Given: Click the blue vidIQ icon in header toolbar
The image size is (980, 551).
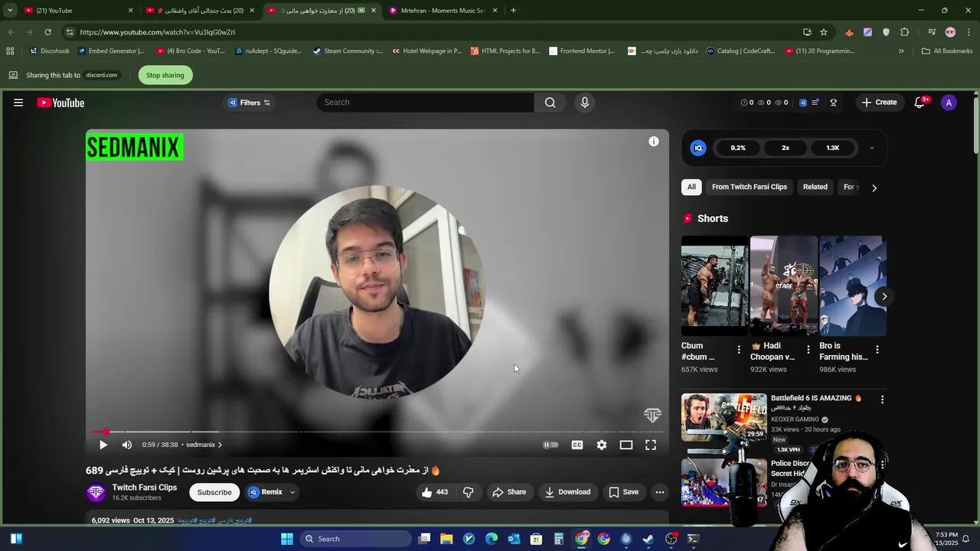Looking at the screenshot, I should point(803,103).
